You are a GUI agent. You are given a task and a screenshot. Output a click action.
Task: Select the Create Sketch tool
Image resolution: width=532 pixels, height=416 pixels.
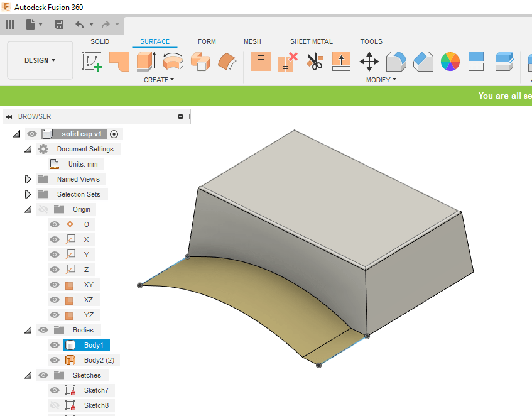pyautogui.click(x=93, y=61)
